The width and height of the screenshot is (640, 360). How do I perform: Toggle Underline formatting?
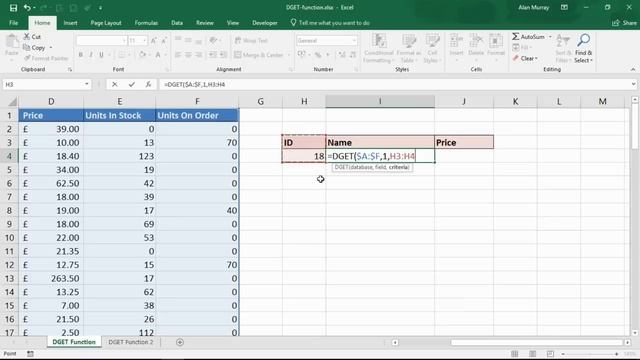(101, 55)
